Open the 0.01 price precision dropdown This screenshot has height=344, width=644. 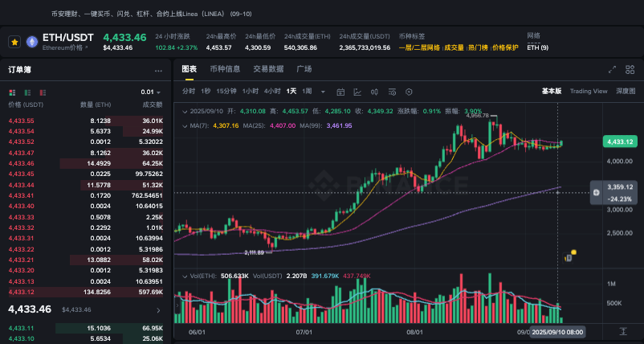tap(151, 92)
